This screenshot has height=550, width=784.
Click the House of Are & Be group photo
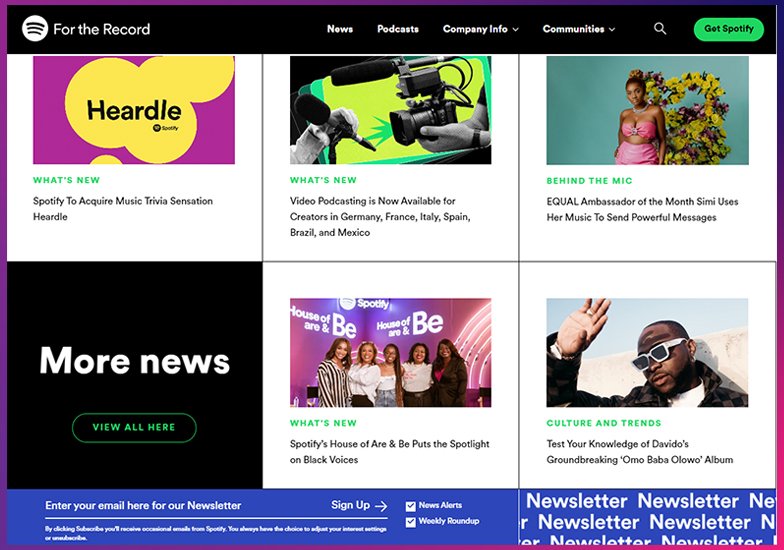pyautogui.click(x=390, y=352)
